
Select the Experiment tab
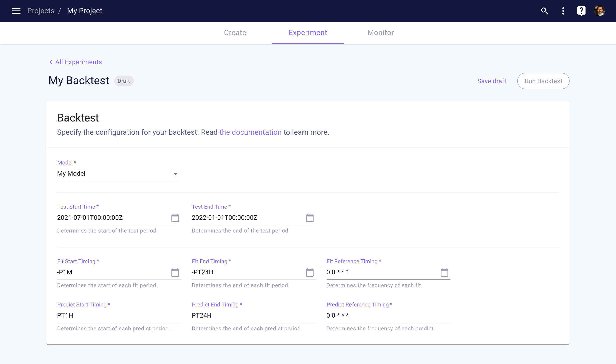[308, 33]
